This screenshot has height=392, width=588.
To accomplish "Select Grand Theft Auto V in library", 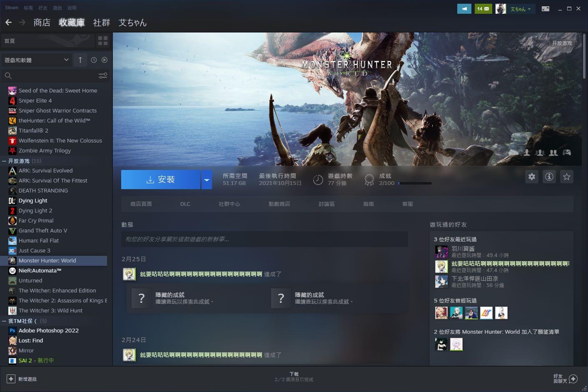I will point(42,230).
